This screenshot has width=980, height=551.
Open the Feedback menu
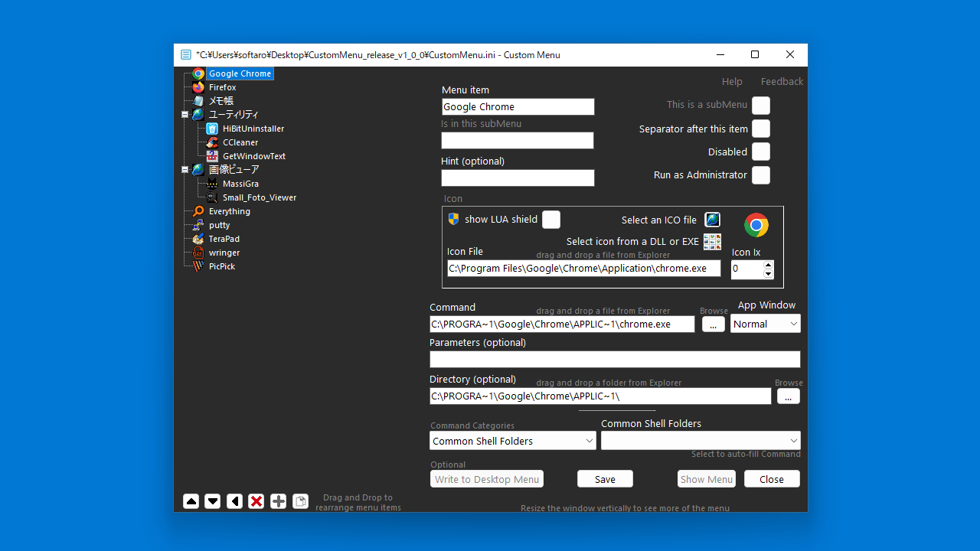(x=782, y=81)
